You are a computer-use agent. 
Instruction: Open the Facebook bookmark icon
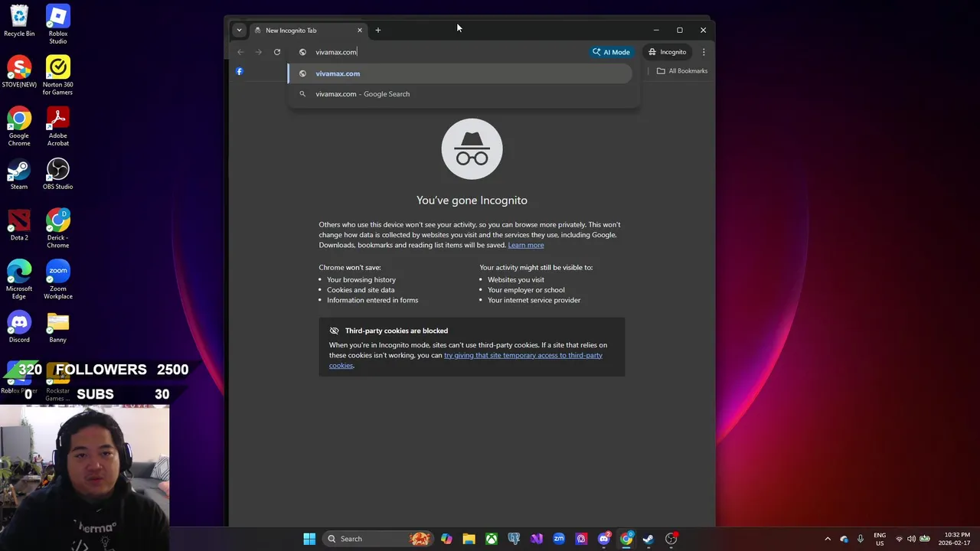(x=240, y=71)
